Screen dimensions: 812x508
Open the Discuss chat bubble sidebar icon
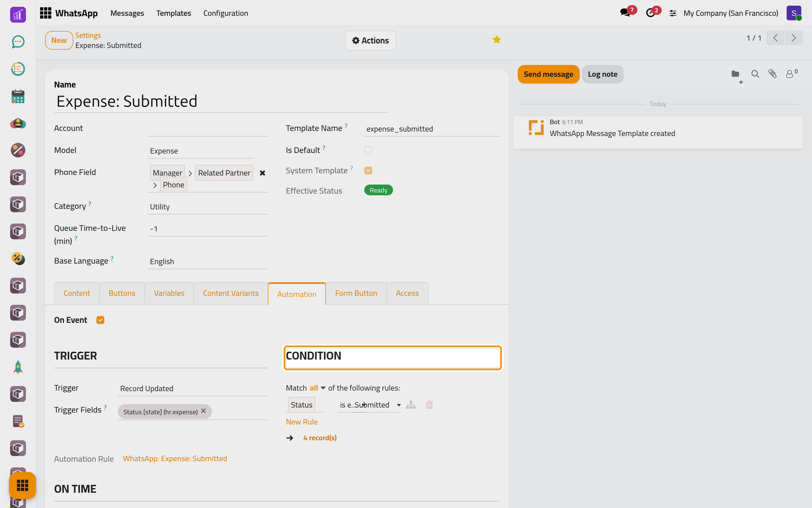pos(18,42)
